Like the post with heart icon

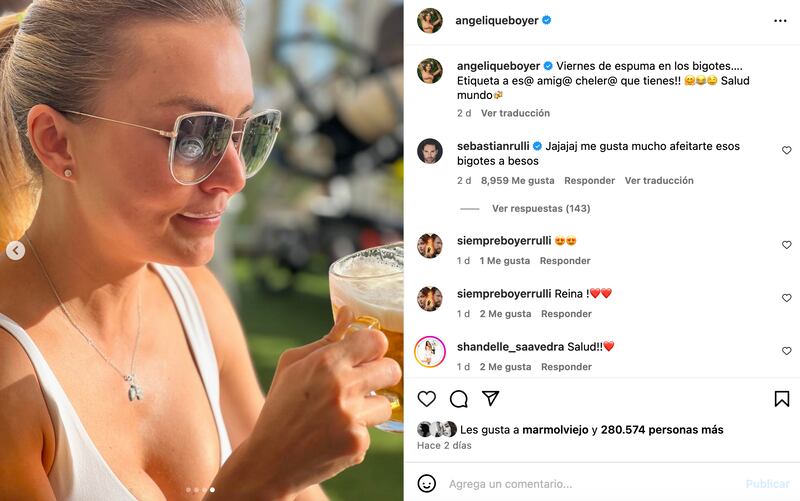pyautogui.click(x=427, y=398)
